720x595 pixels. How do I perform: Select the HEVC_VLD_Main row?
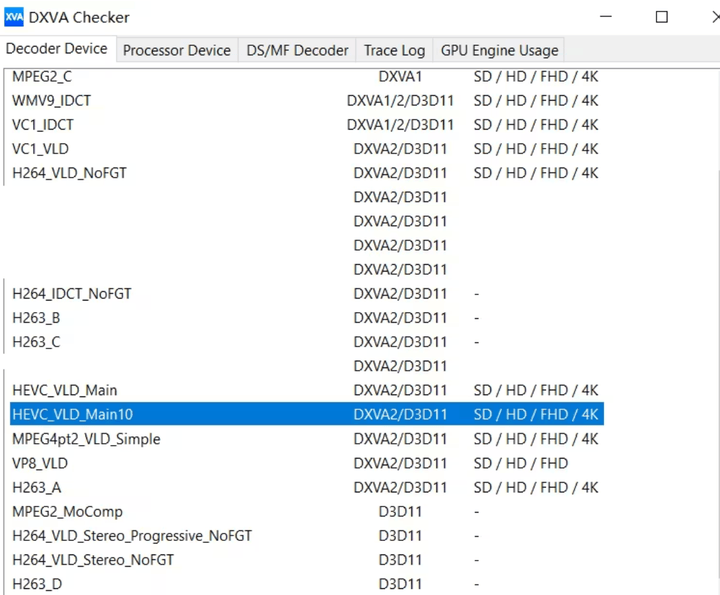307,390
